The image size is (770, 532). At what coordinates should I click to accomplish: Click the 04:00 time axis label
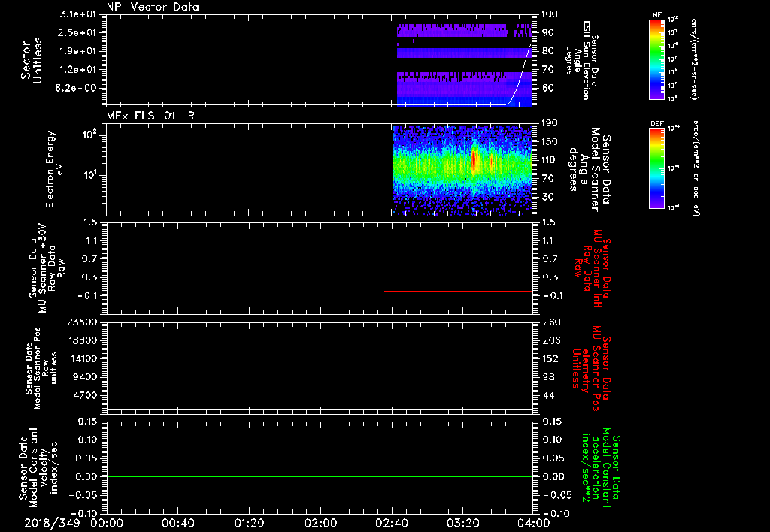(534, 523)
